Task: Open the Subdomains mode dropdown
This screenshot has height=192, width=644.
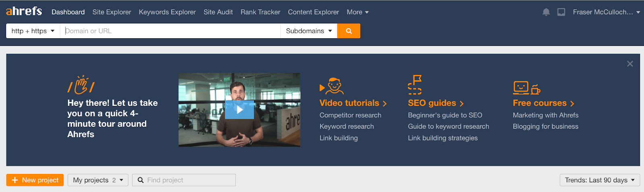Action: coord(309,31)
